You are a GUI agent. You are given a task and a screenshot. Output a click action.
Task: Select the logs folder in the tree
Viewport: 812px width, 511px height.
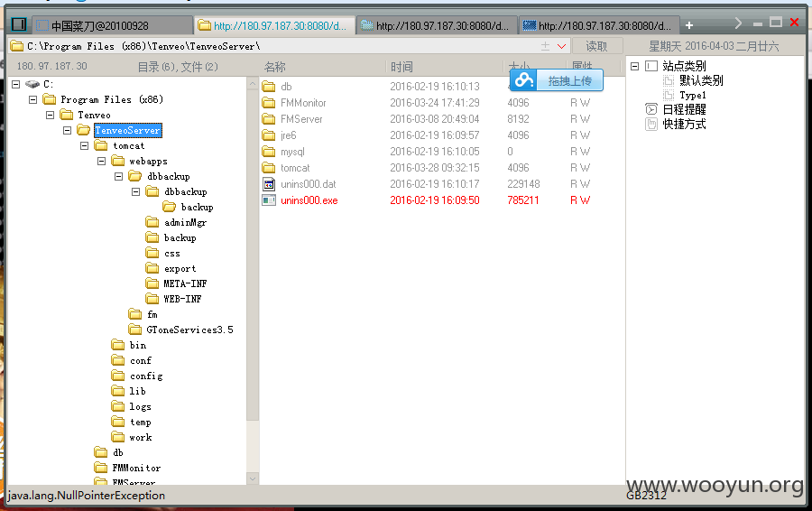(x=140, y=407)
